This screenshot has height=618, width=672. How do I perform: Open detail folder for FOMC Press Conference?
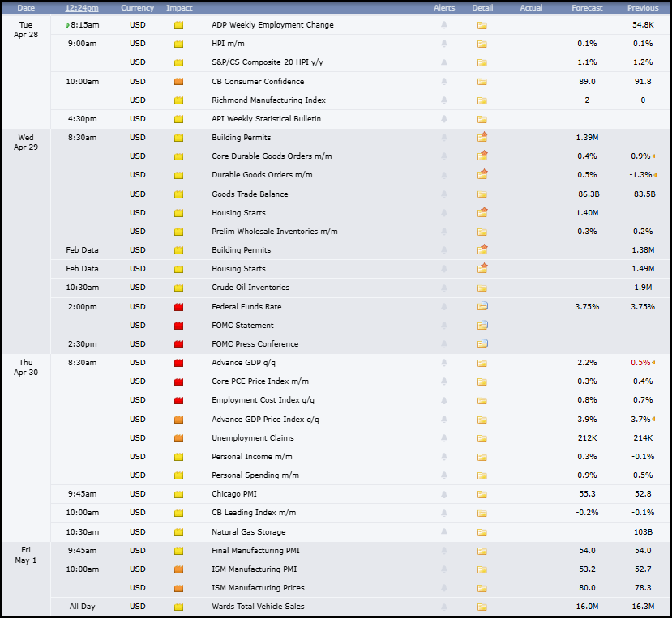482,343
